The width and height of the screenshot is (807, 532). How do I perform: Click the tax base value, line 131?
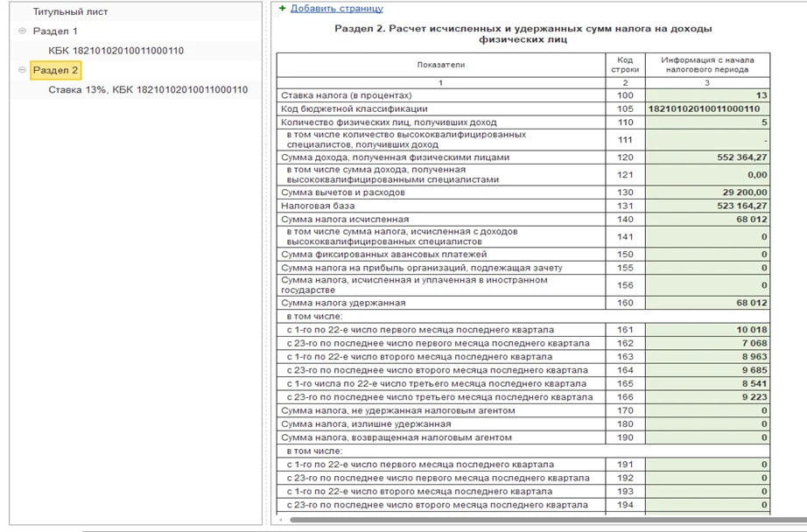click(x=707, y=206)
